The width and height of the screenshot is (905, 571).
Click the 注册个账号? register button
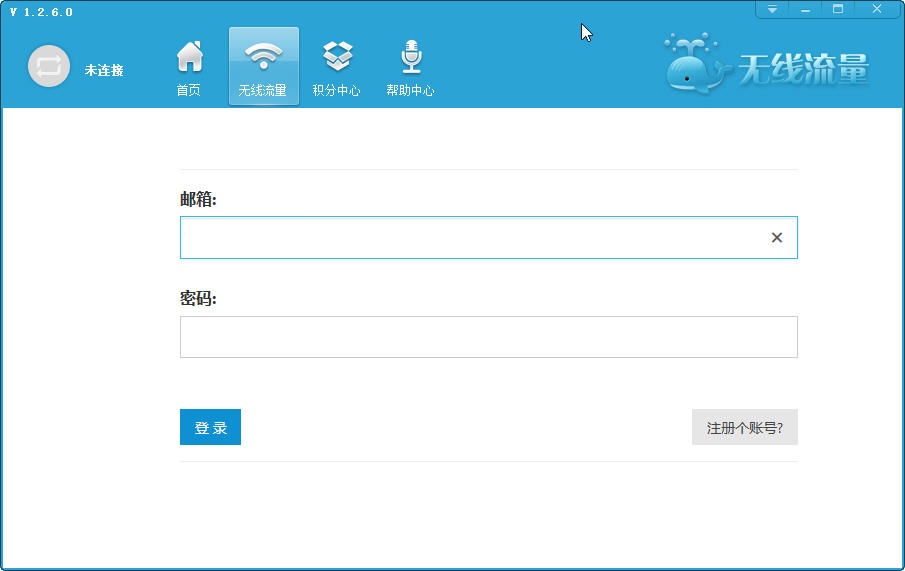click(745, 427)
